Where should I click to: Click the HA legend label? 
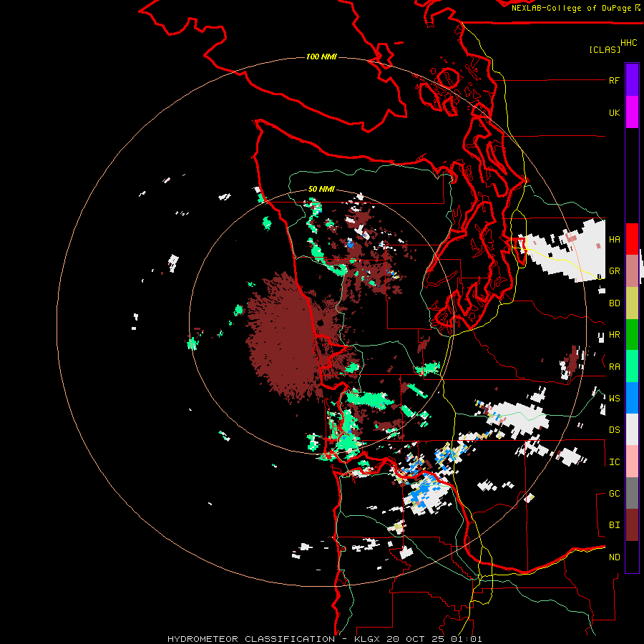(x=614, y=240)
